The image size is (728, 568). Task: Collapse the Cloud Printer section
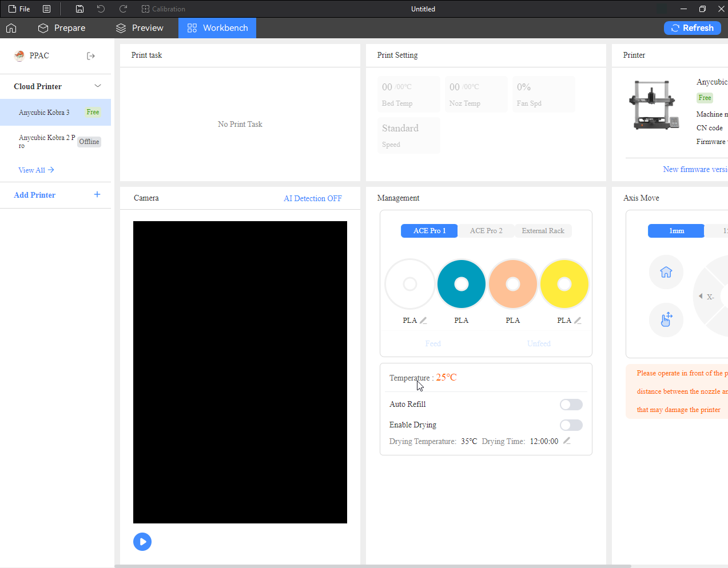(x=98, y=86)
